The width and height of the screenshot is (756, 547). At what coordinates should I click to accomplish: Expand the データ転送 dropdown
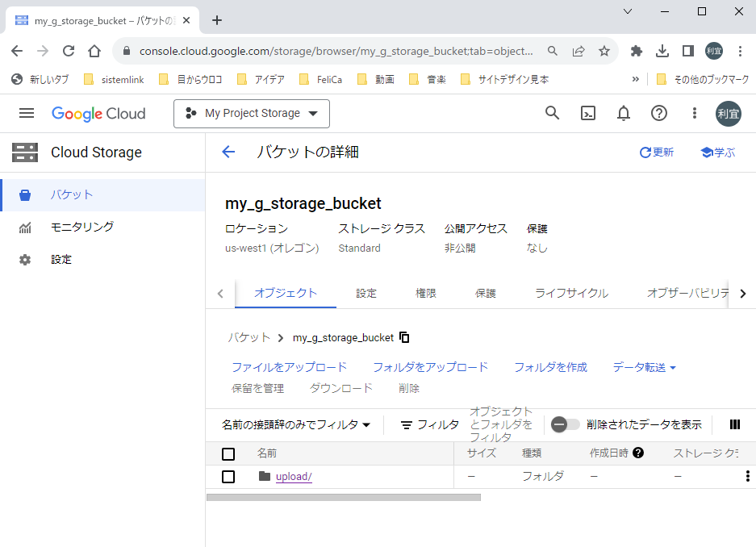pos(643,366)
